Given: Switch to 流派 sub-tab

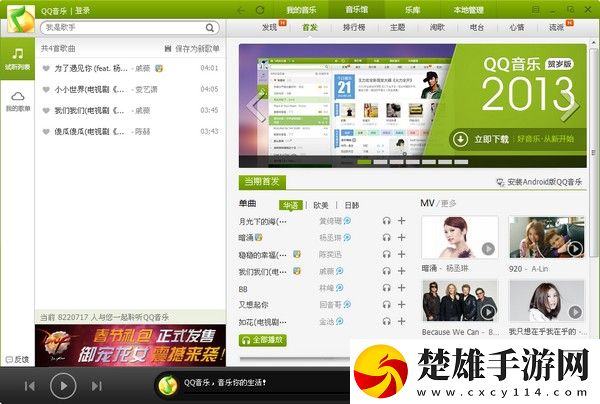Looking at the screenshot, I should click(557, 28).
